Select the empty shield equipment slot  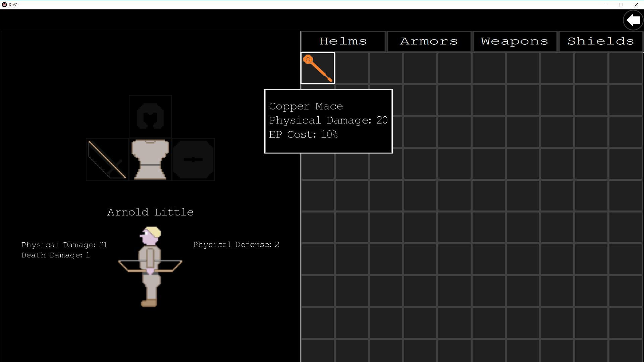point(193,160)
